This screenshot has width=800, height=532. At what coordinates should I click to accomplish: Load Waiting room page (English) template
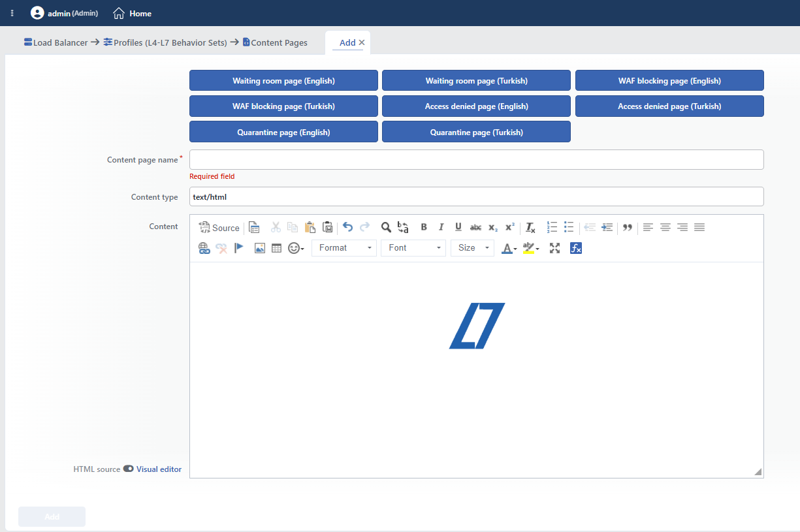pyautogui.click(x=283, y=80)
